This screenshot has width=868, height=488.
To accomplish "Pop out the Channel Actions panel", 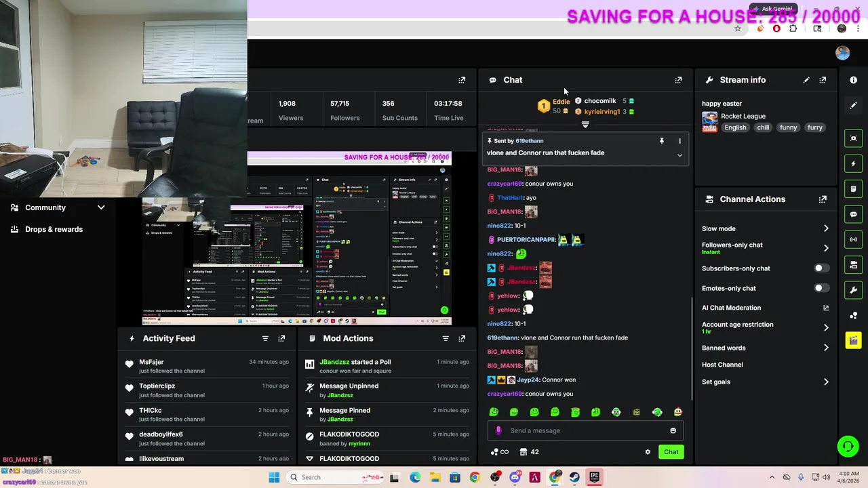I will (823, 199).
